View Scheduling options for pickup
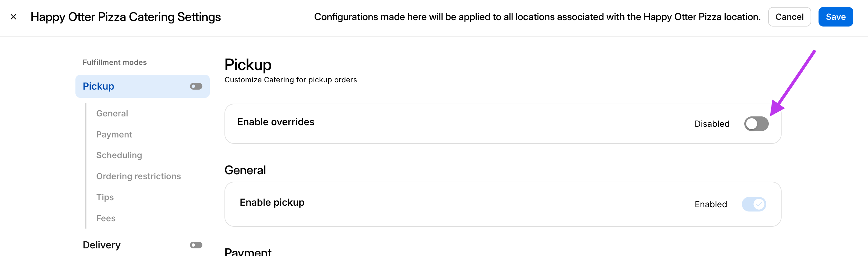Image resolution: width=868 pixels, height=256 pixels. pos(119,155)
